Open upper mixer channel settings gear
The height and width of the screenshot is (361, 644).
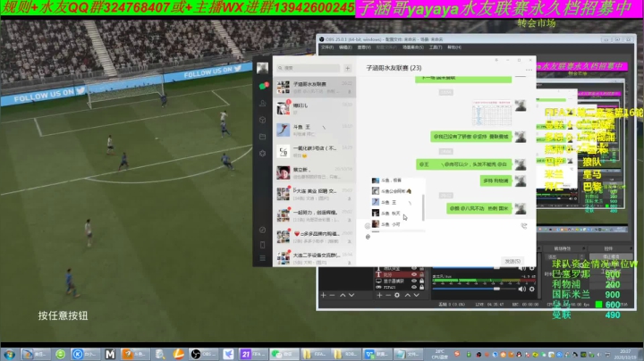coord(532,268)
